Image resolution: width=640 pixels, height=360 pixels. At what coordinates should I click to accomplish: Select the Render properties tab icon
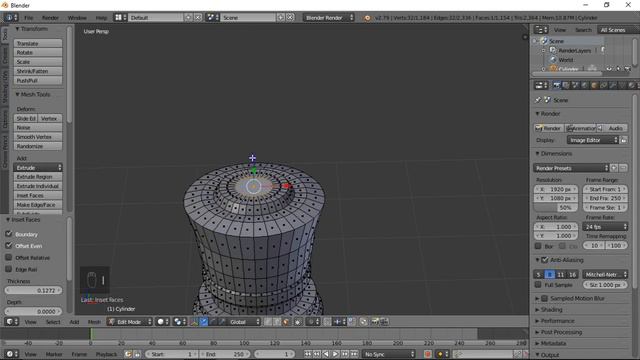coord(557,85)
